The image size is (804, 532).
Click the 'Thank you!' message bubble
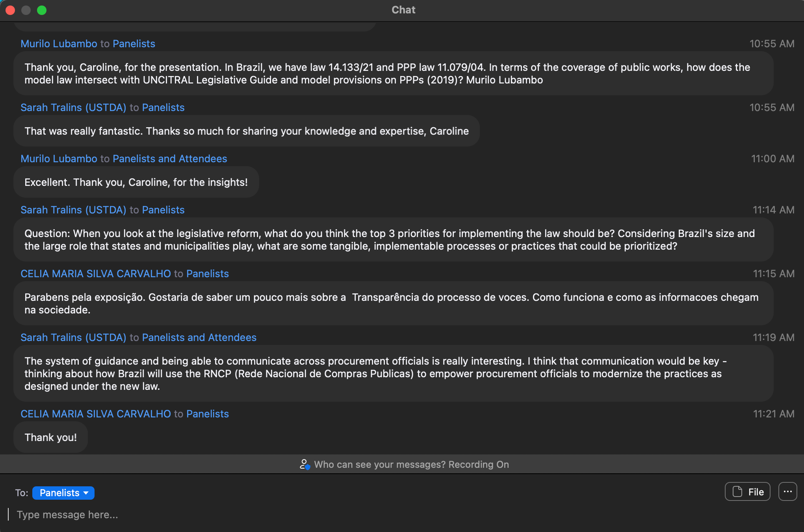[x=50, y=437]
